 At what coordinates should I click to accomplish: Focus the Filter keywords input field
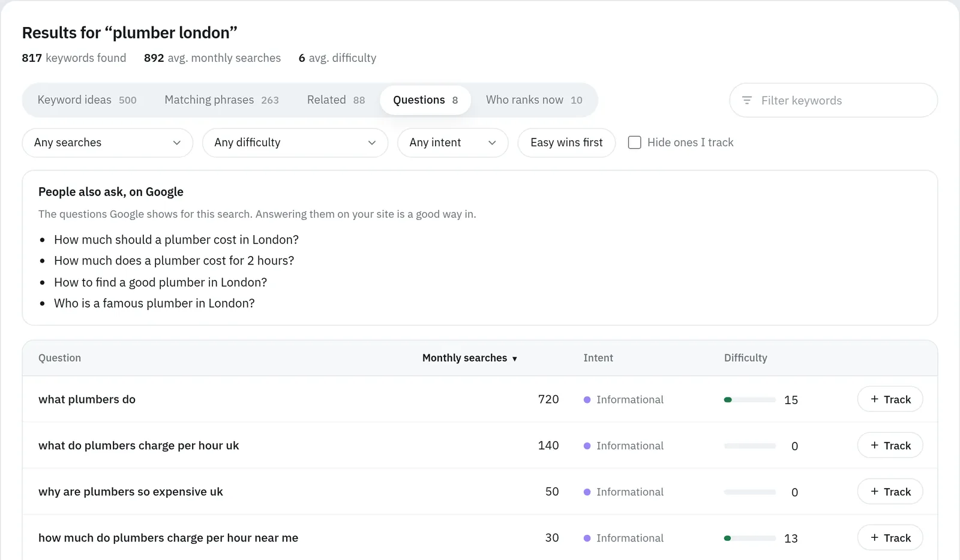[x=833, y=100]
